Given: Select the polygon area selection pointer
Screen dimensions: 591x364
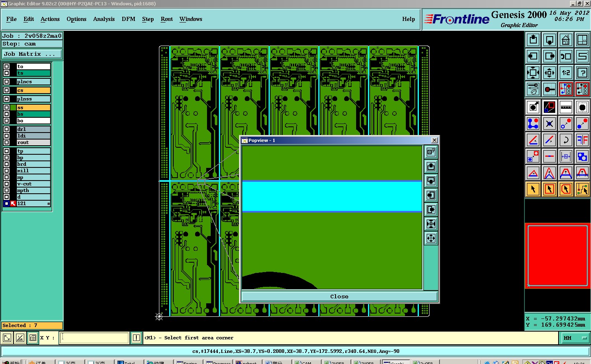Looking at the screenshot, I should point(566,189).
